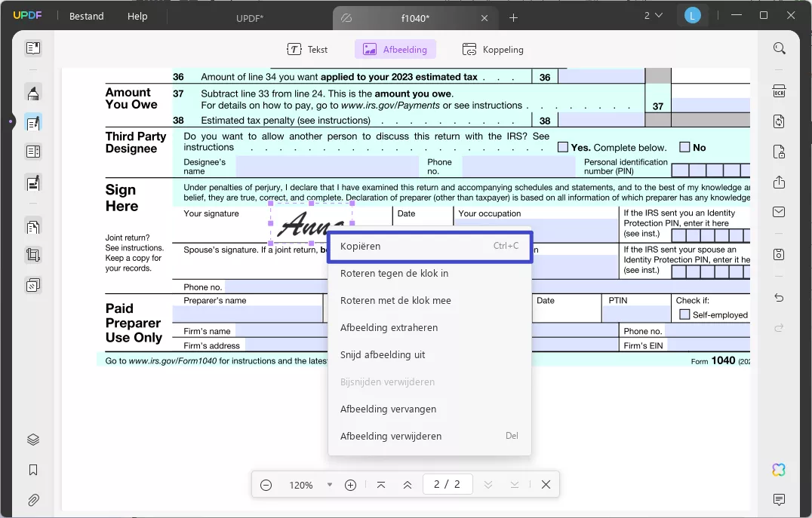Screen dimensions: 812x518
Task: Zoom out with the minus button
Action: pos(266,485)
